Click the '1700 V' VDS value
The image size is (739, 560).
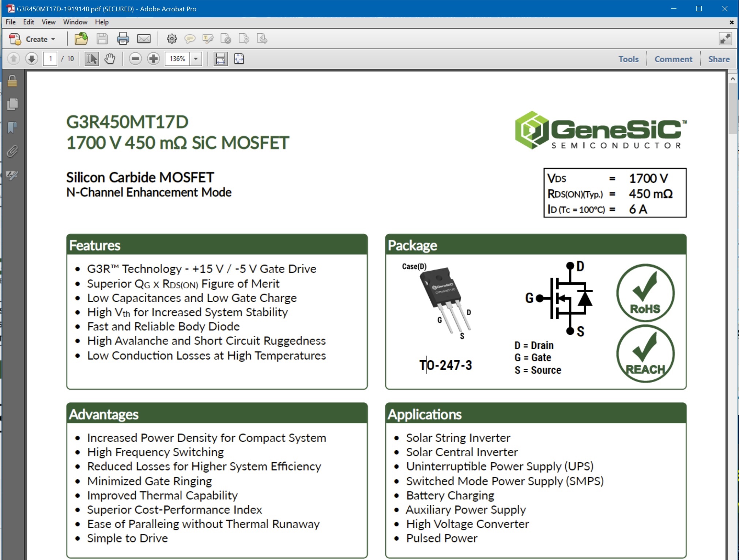(649, 178)
